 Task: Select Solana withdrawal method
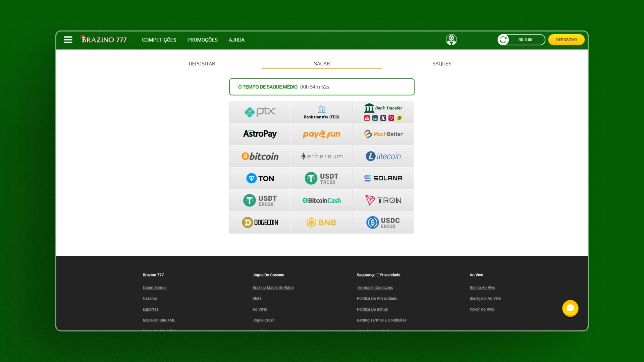click(383, 178)
